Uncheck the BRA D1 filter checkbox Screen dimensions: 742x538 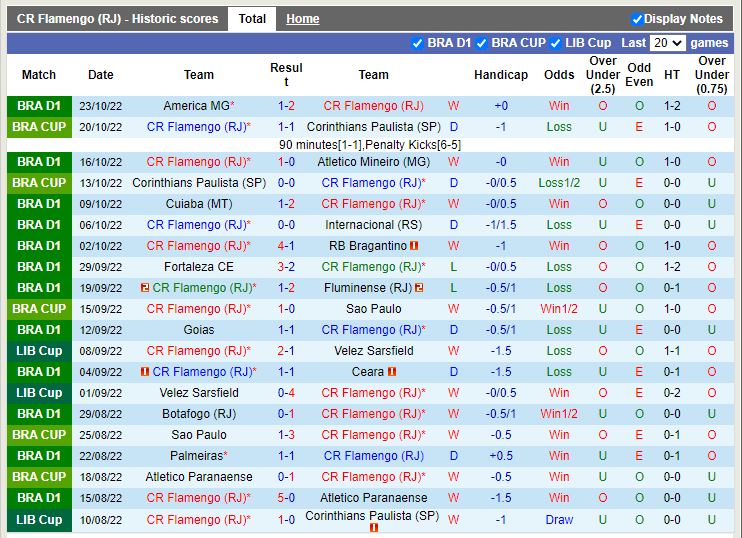417,44
